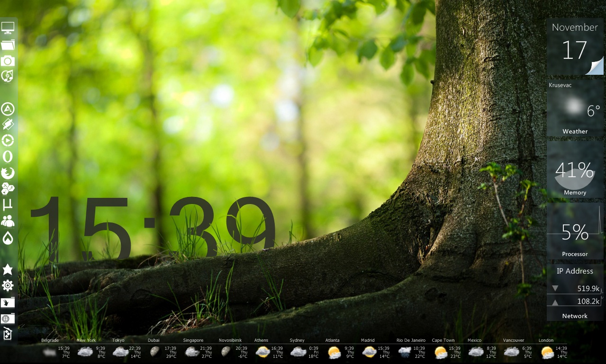Open the messenger people icon
The height and width of the screenshot is (364, 606).
point(8,221)
